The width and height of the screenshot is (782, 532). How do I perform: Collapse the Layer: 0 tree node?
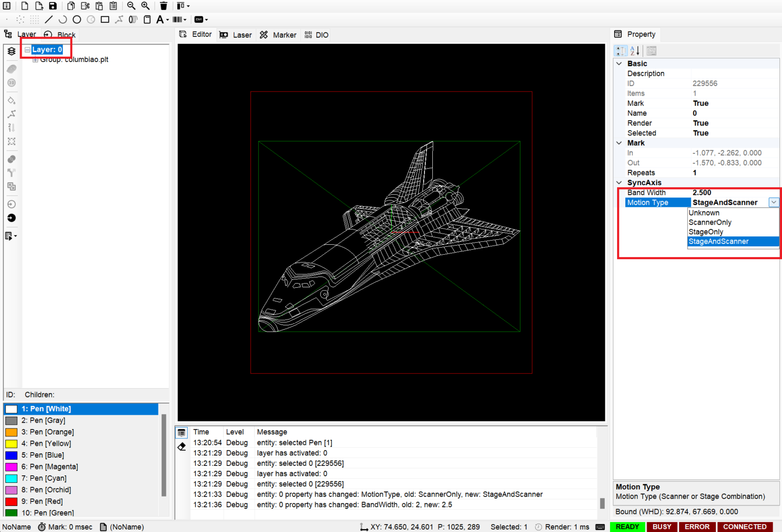[28, 50]
